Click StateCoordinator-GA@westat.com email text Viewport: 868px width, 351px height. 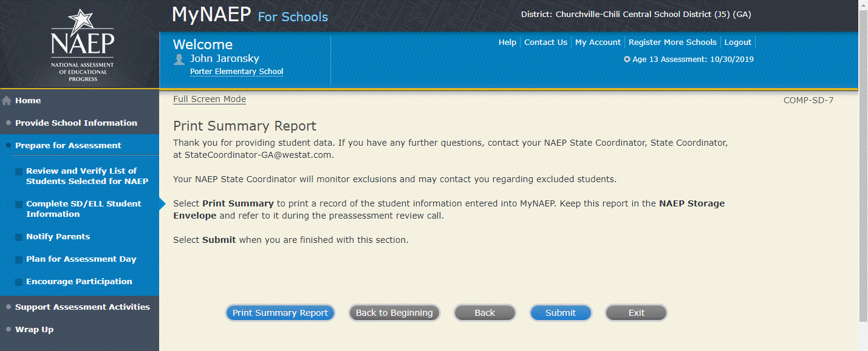tap(259, 155)
